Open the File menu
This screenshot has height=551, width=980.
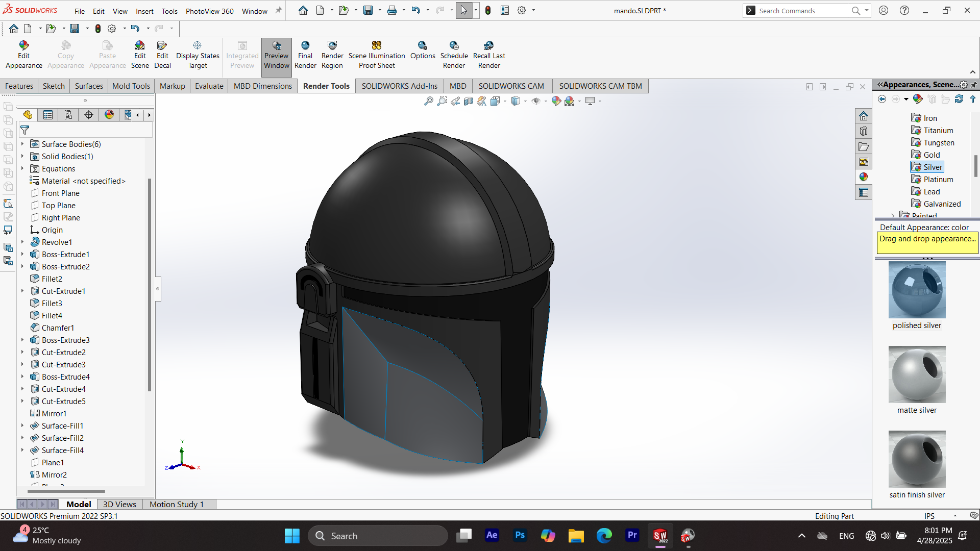coord(80,11)
